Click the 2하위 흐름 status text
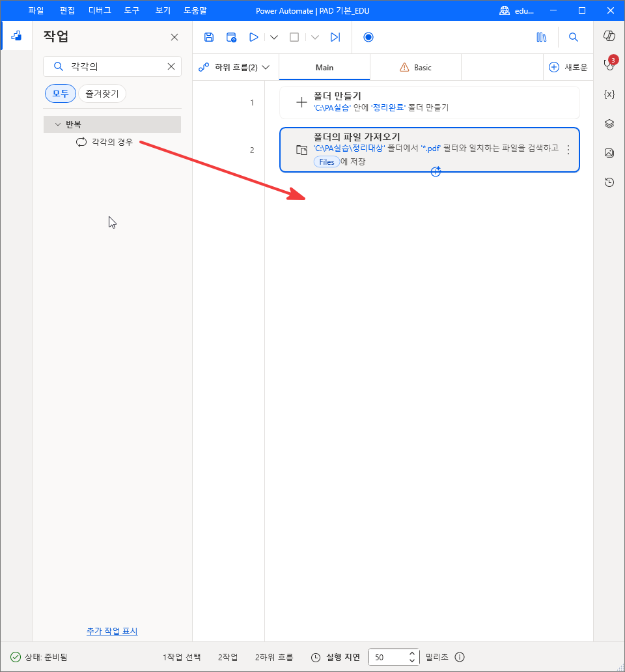This screenshot has height=672, width=625. pos(274,657)
